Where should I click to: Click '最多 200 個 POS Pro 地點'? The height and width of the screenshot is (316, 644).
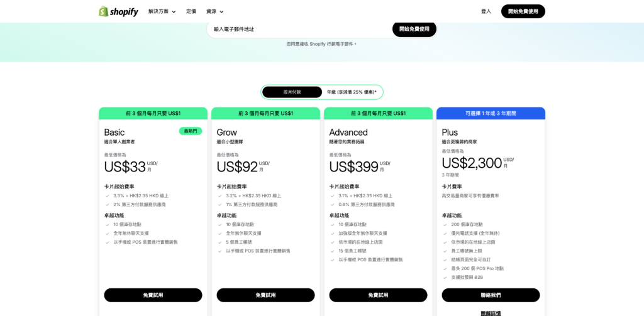(478, 268)
